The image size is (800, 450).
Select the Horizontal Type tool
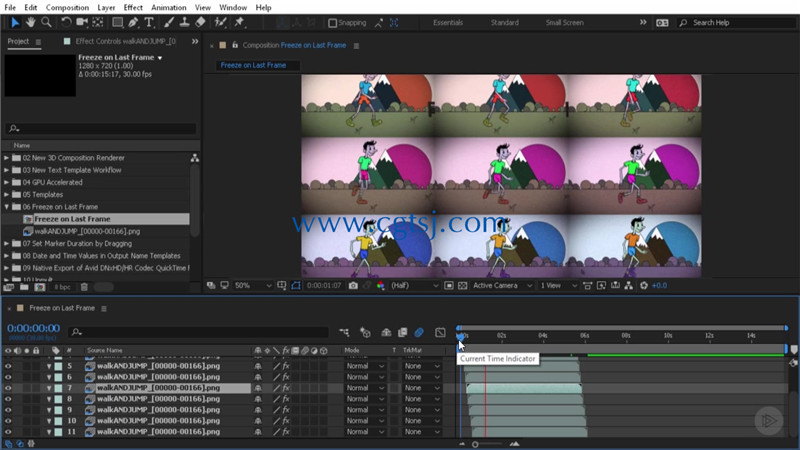[149, 22]
